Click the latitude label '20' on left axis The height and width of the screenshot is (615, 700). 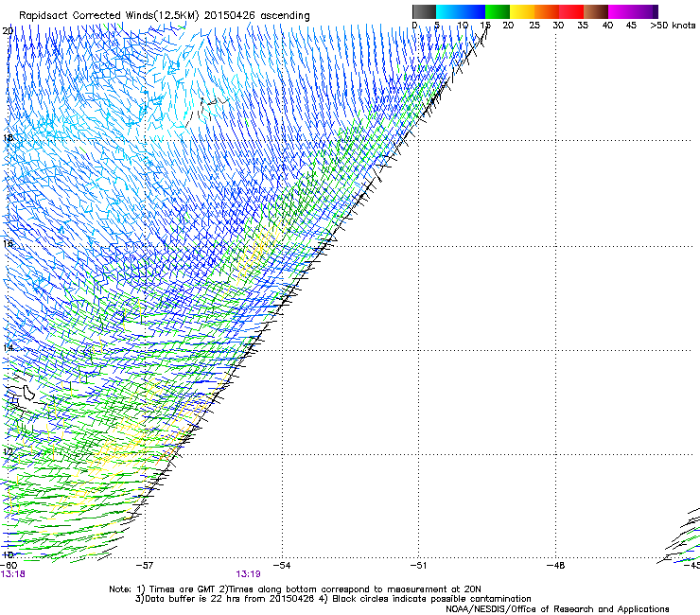(x=8, y=31)
